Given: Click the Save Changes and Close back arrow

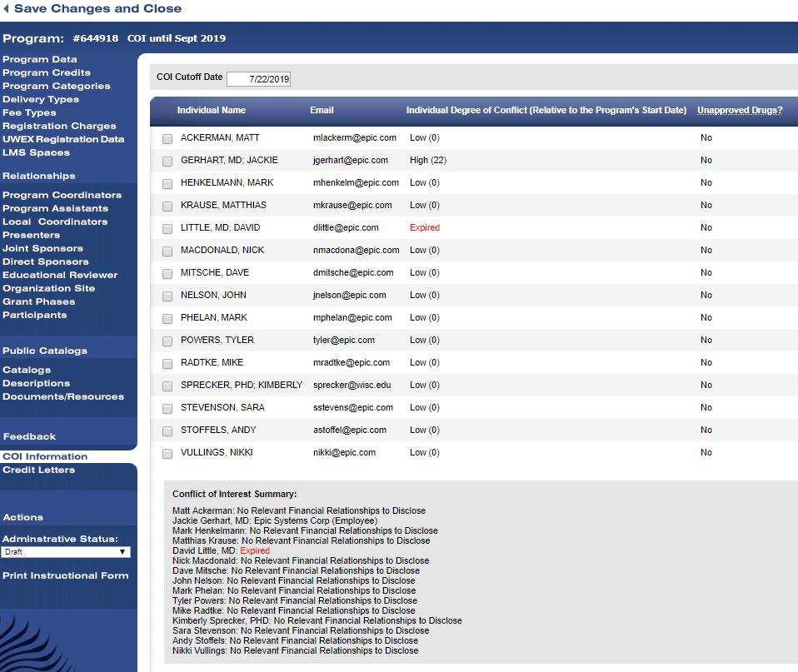Looking at the screenshot, I should pos(7,9).
